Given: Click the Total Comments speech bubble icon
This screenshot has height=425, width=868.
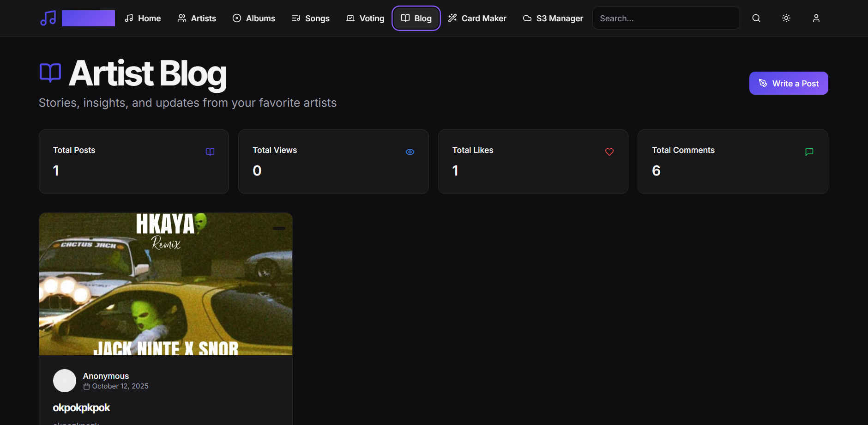Looking at the screenshot, I should coord(809,152).
